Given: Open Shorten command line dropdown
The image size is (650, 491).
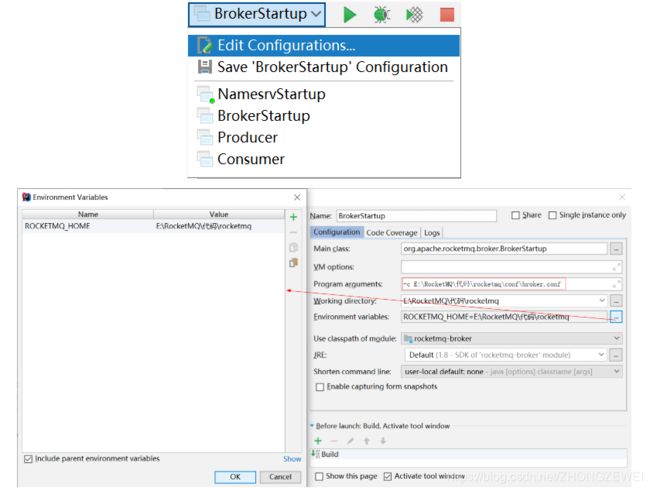Looking at the screenshot, I should pos(512,372).
